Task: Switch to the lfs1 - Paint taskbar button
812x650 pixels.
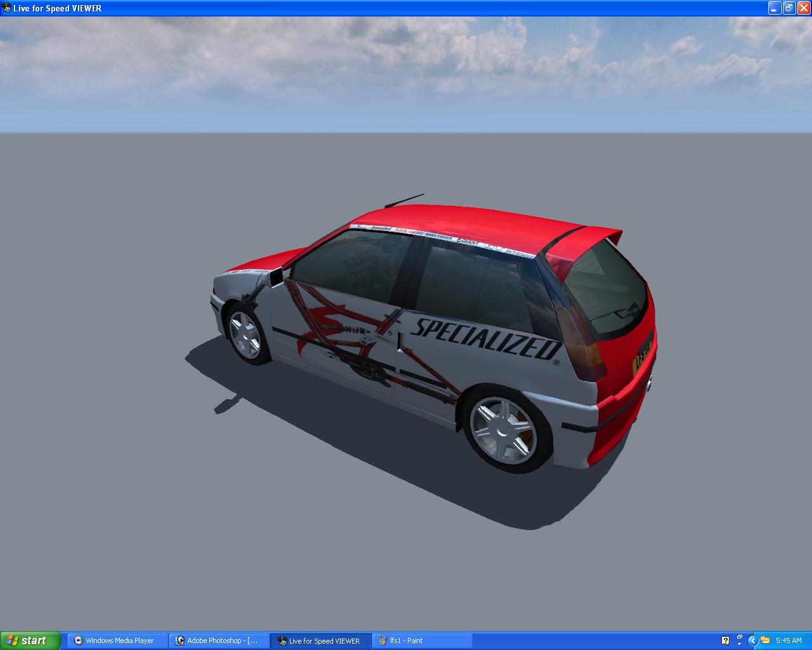Action: [x=422, y=640]
